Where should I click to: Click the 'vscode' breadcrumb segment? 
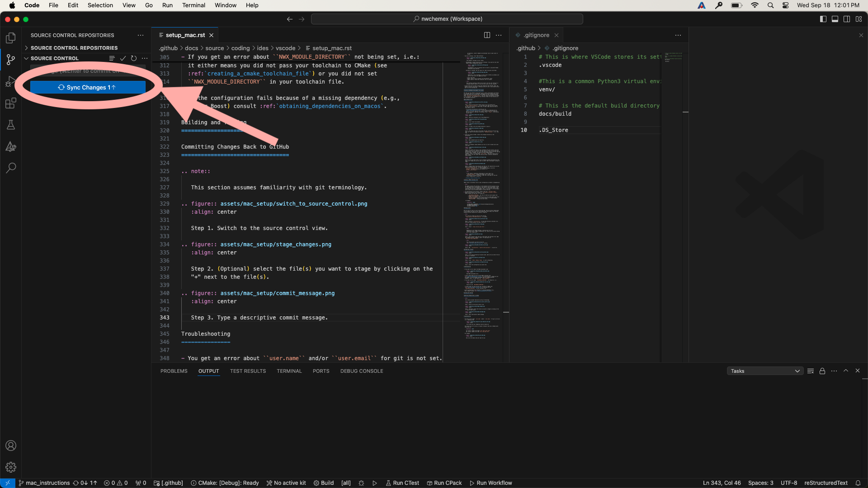(286, 48)
